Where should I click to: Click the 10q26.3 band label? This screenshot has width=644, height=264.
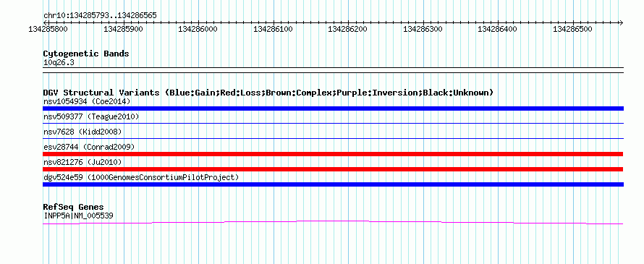[59, 63]
